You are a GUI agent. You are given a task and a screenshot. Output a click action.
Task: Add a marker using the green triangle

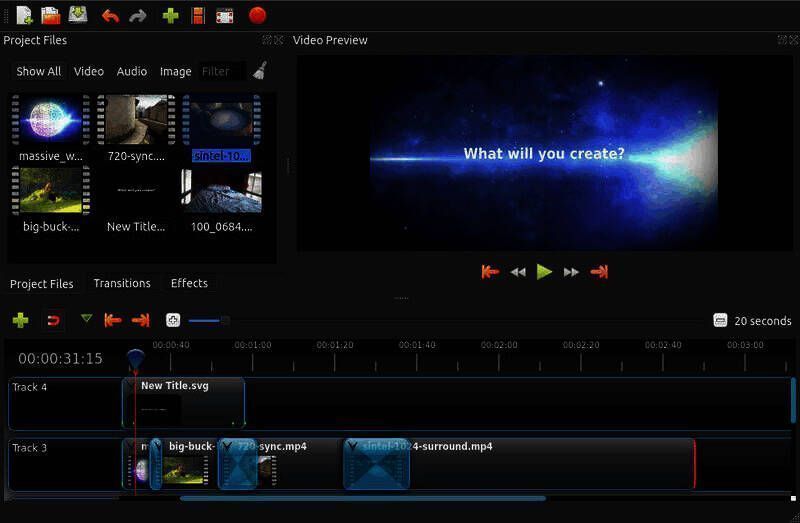coord(86,319)
